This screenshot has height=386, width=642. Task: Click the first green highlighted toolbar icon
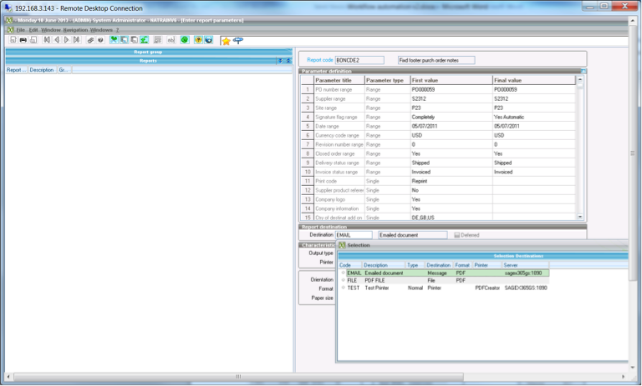point(114,40)
